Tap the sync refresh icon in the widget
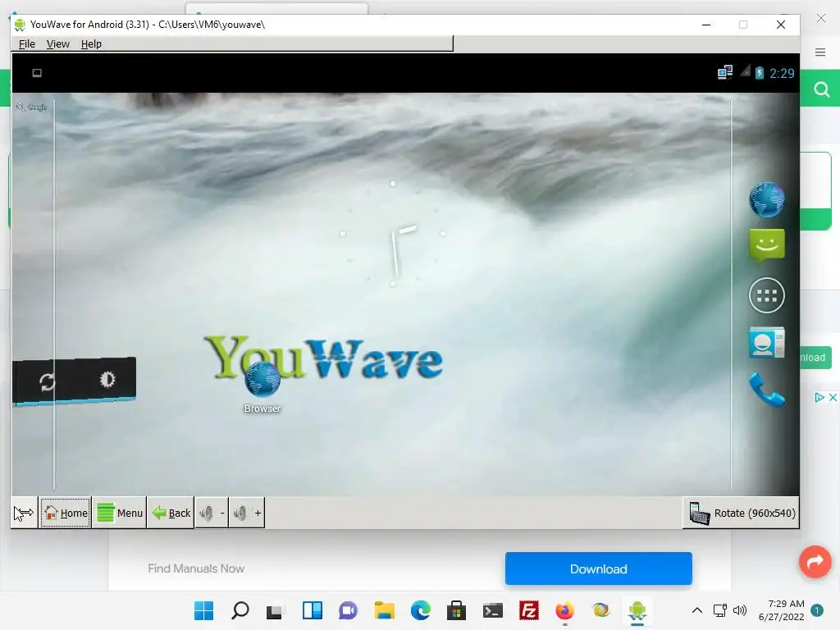This screenshot has height=630, width=840. click(47, 381)
